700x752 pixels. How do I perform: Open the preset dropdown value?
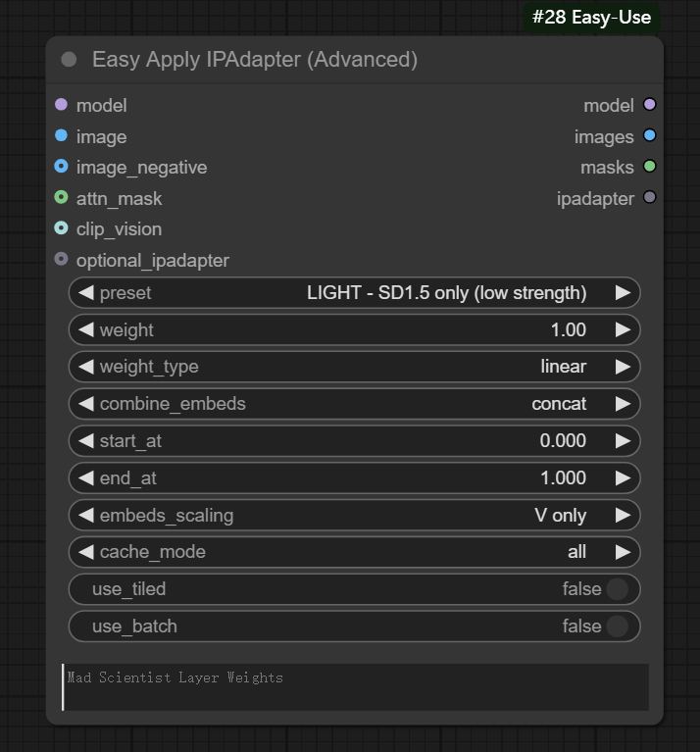[446, 292]
